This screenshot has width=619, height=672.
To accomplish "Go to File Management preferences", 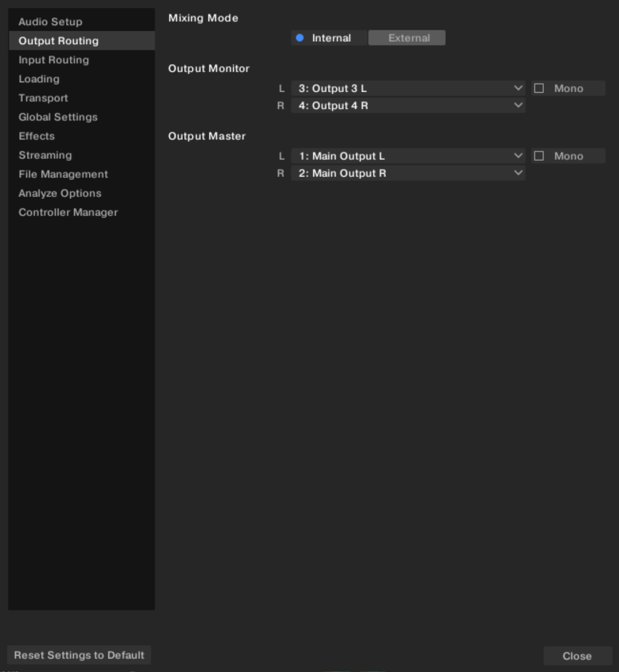I will click(81, 174).
